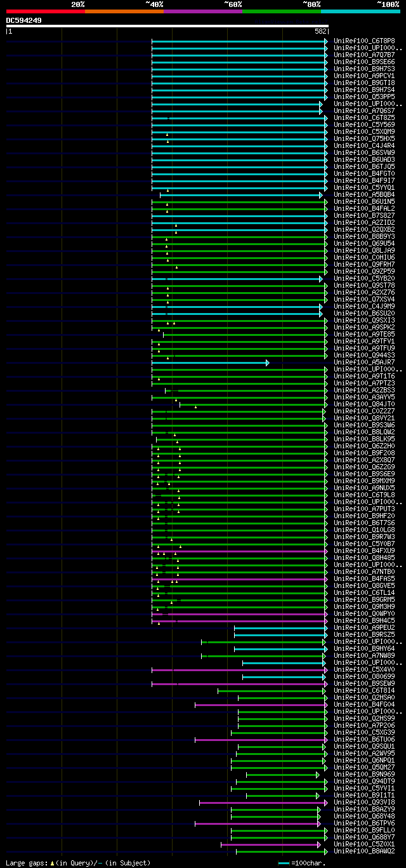Select the DC594249 query name
The height and width of the screenshot is (868, 406).
(24, 20)
